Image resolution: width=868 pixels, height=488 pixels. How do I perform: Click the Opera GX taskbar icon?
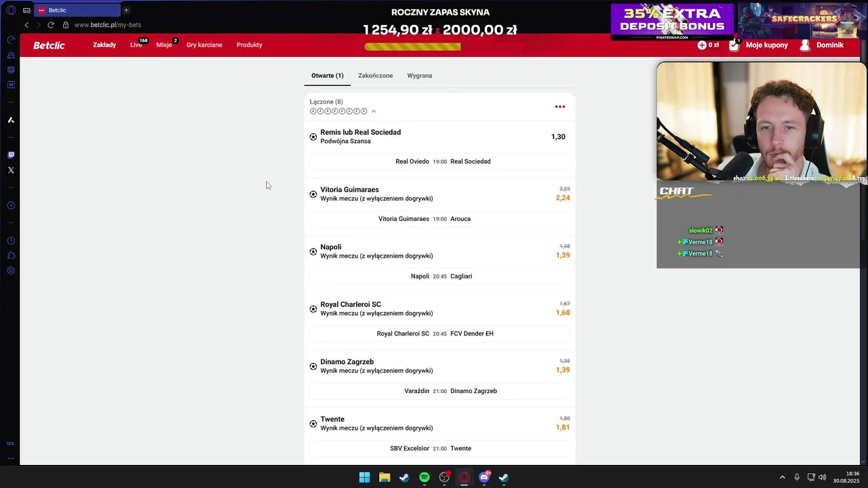[464, 477]
